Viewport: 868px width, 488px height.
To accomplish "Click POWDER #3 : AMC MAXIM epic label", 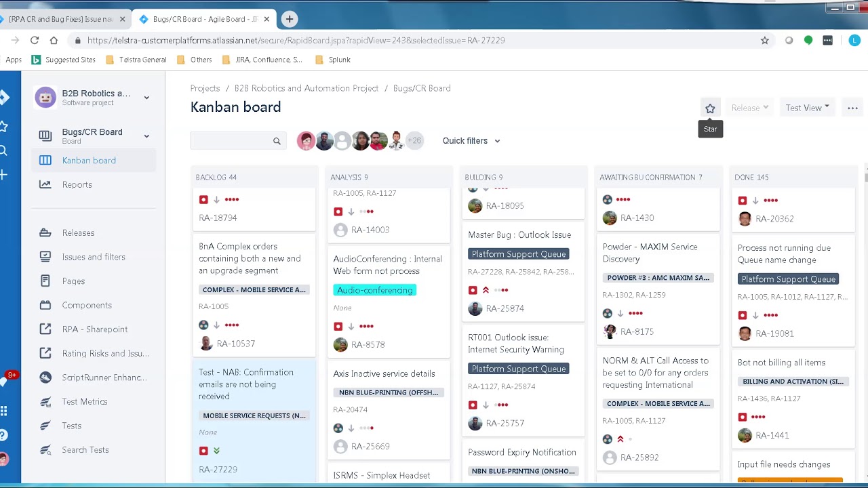I will [x=658, y=278].
